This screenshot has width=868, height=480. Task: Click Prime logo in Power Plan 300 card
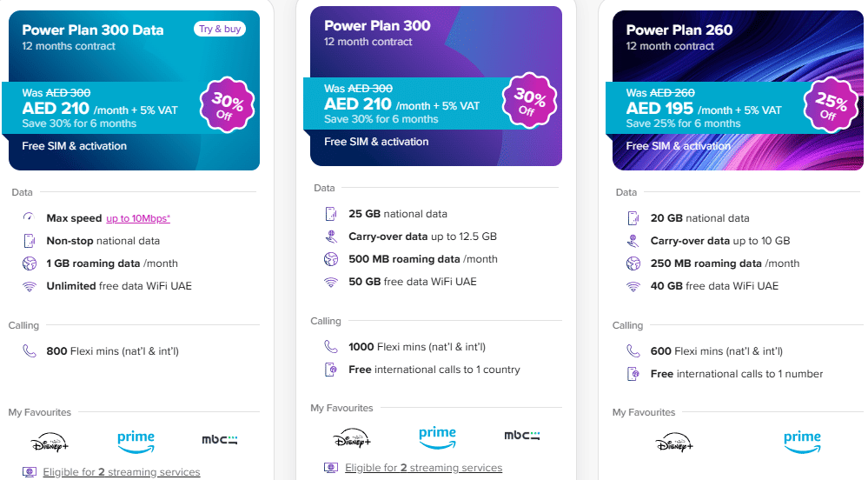coord(437,437)
